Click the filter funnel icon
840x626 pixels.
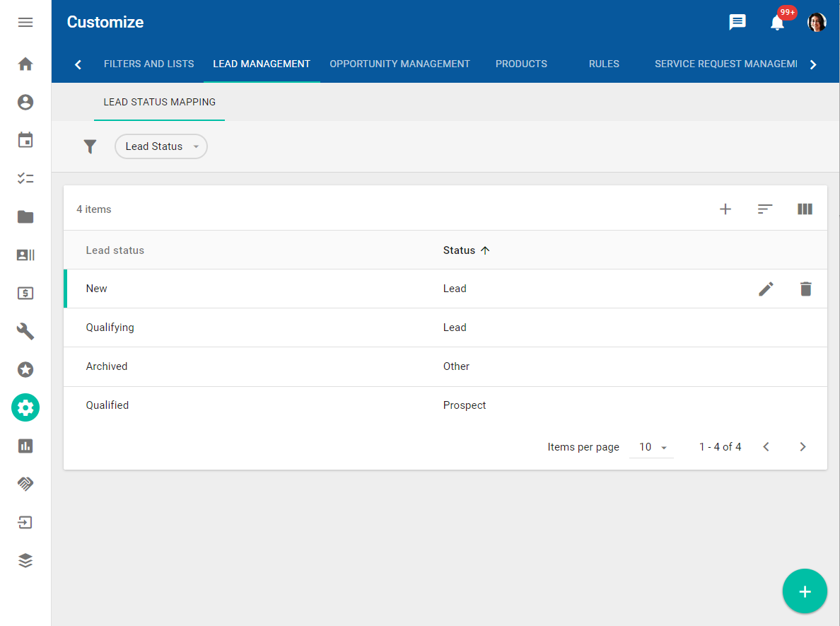point(90,146)
